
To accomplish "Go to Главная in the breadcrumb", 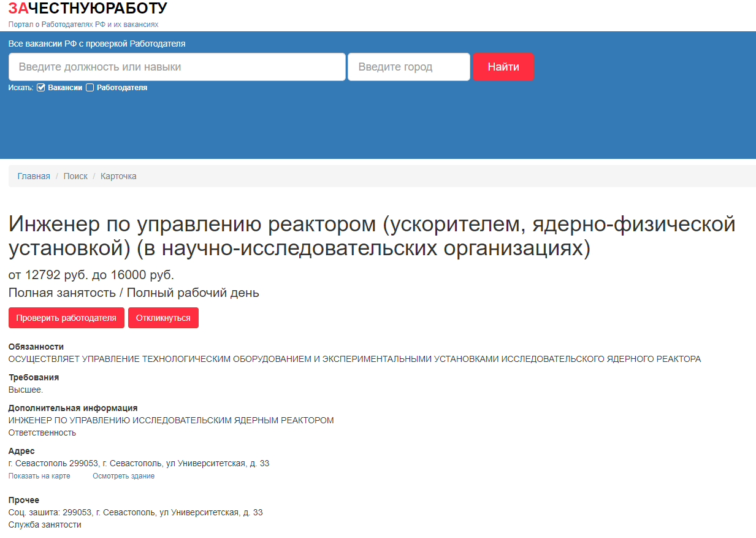I will 34,176.
